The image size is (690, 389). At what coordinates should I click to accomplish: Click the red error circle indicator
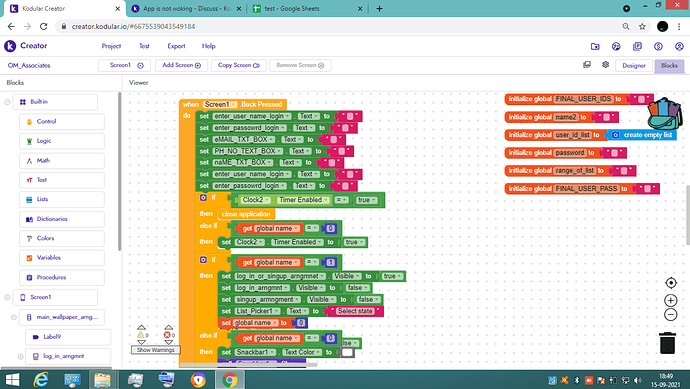167,335
